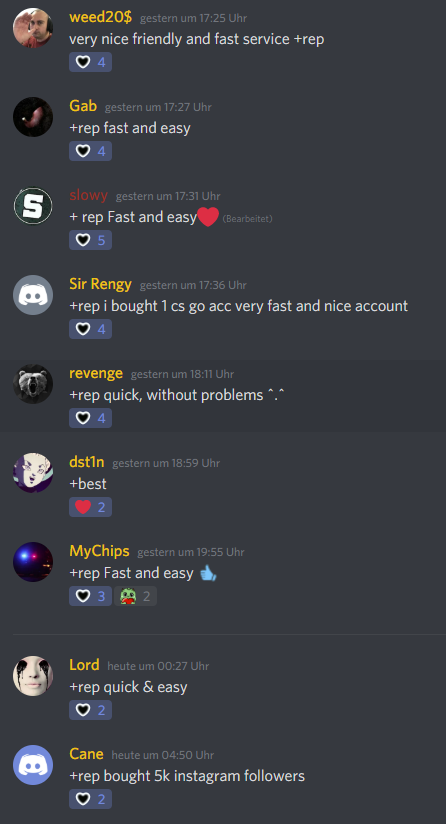
Task: Click the message about 5k instagram followers
Action: (x=187, y=776)
